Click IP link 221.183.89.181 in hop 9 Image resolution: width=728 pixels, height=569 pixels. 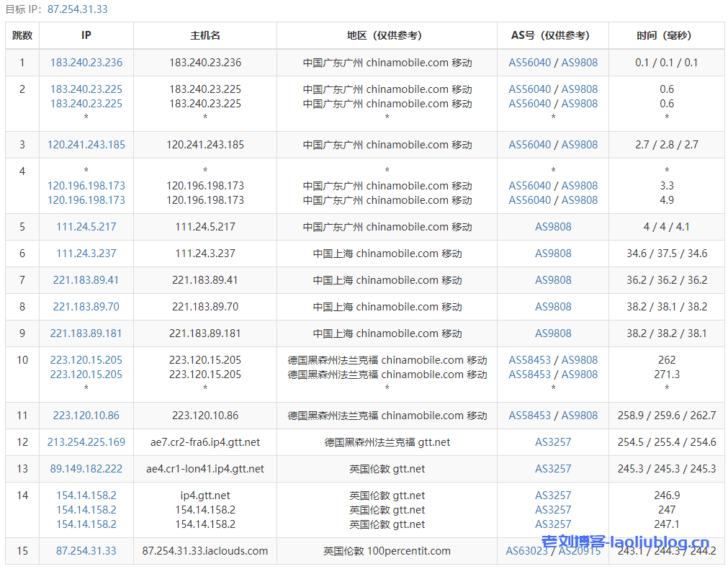tap(86, 333)
